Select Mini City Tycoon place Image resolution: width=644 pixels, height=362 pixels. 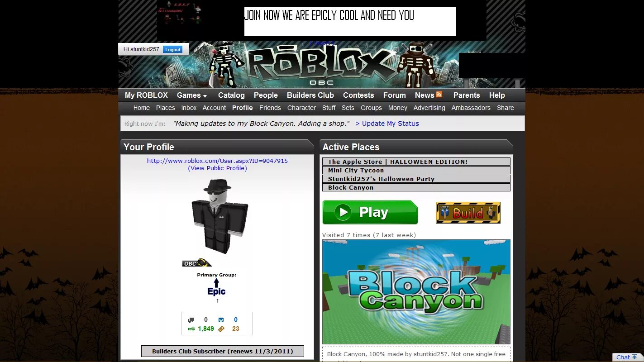(x=416, y=170)
